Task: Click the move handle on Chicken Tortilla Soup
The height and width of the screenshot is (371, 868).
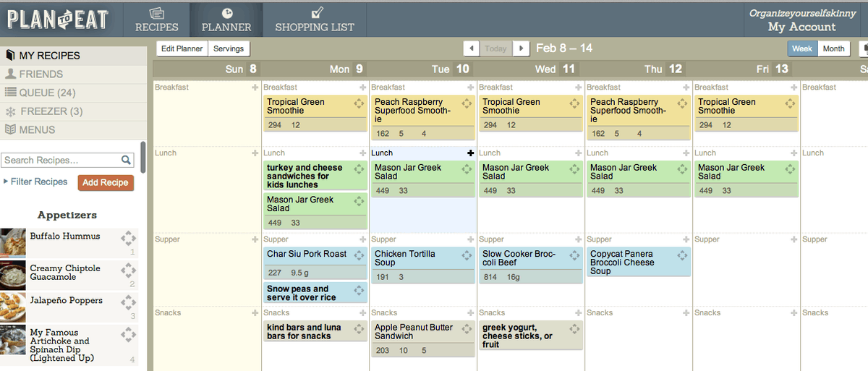Action: 467,255
